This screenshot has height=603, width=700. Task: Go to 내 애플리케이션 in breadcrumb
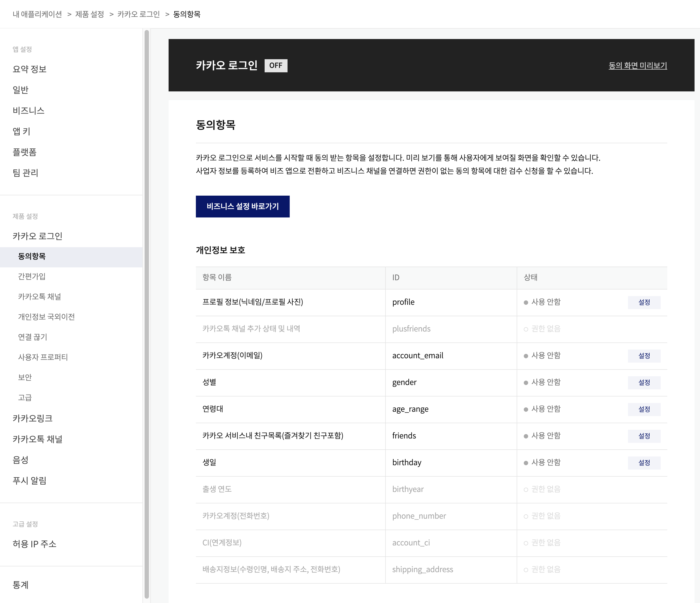coord(37,14)
